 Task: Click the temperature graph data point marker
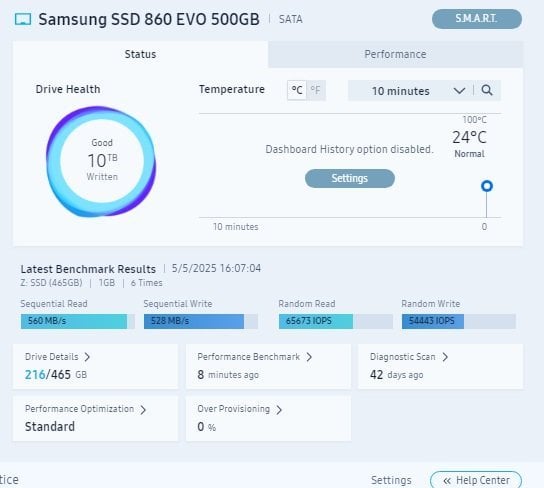487,186
